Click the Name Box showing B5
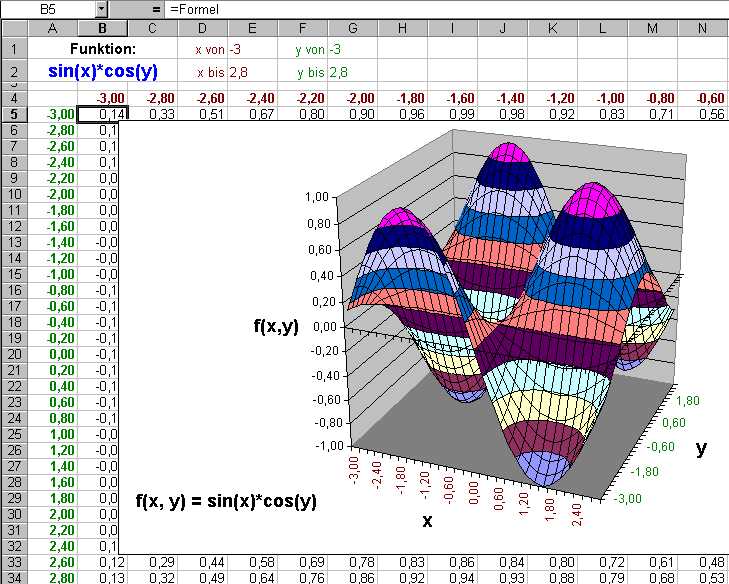 click(48, 8)
